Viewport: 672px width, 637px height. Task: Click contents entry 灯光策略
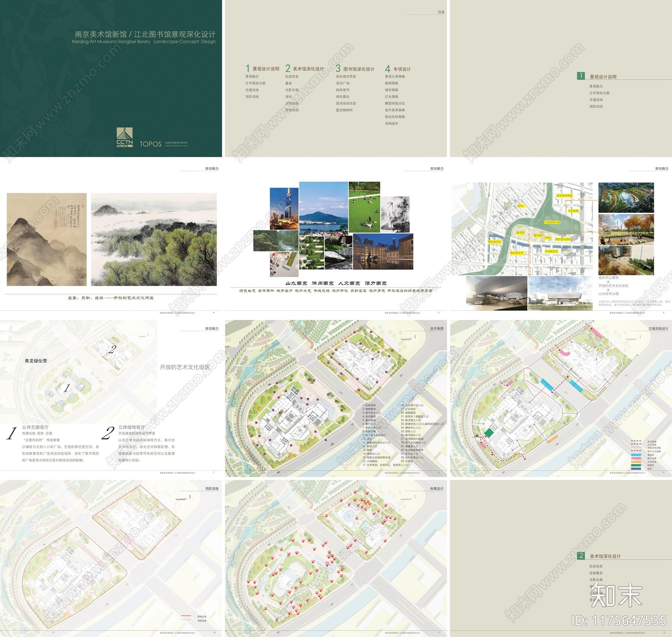coord(391,97)
